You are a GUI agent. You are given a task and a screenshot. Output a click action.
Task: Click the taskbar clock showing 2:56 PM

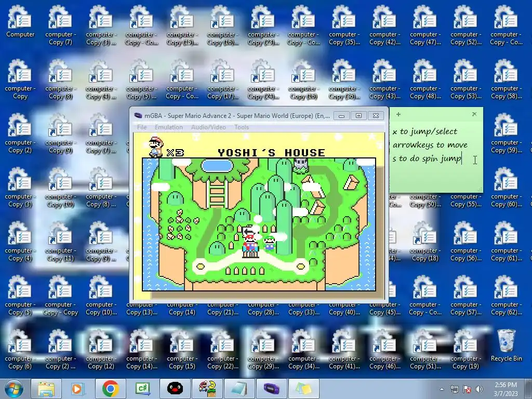506,389
